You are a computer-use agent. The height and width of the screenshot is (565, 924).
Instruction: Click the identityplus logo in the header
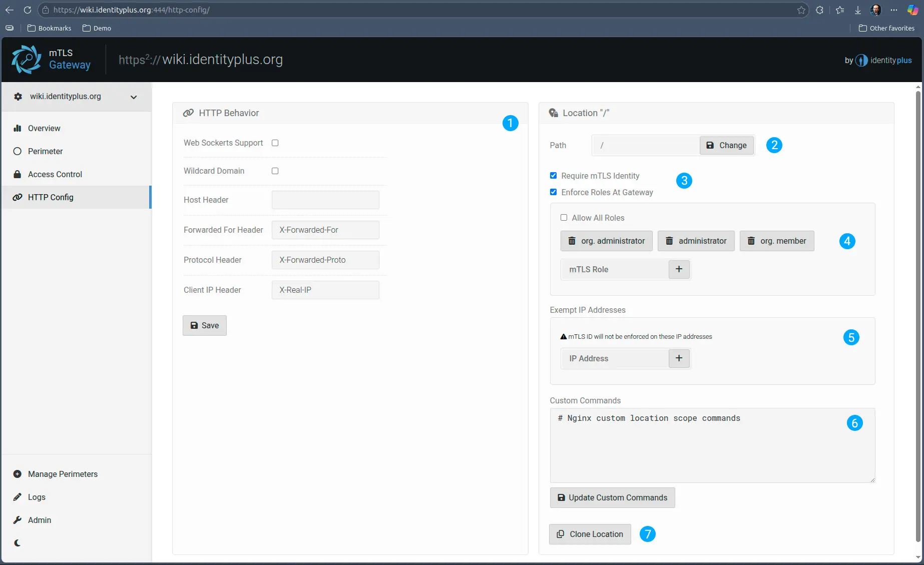(861, 60)
